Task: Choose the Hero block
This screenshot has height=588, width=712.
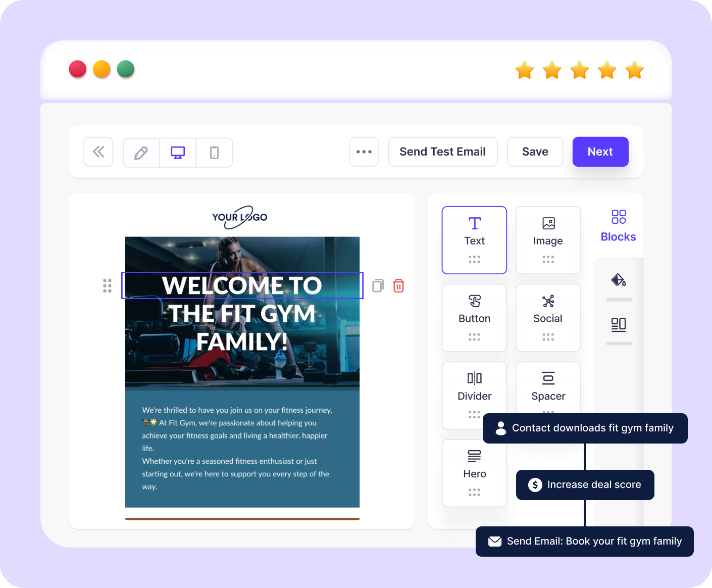Action: pos(474,473)
